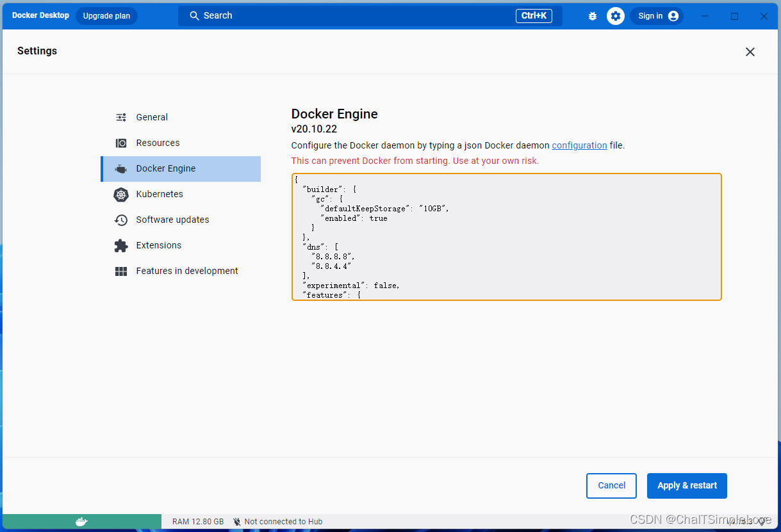This screenshot has height=532, width=781.
Task: Open Features in development settings
Action: [x=186, y=271]
